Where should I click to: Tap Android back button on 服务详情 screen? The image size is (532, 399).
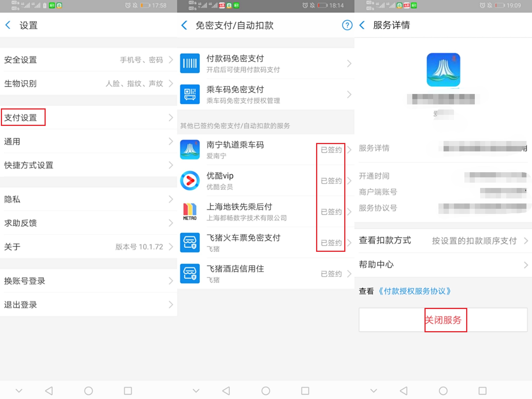pyautogui.click(x=404, y=391)
